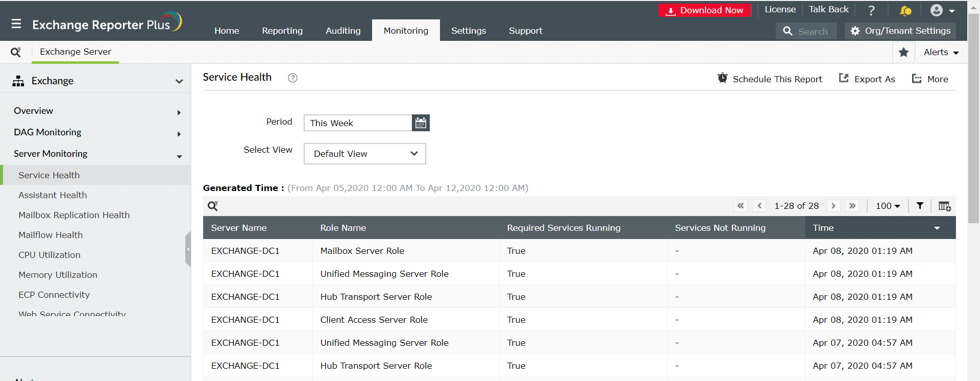Open Mailflow Health report
Image resolution: width=980 pixels, height=381 pixels.
(51, 235)
